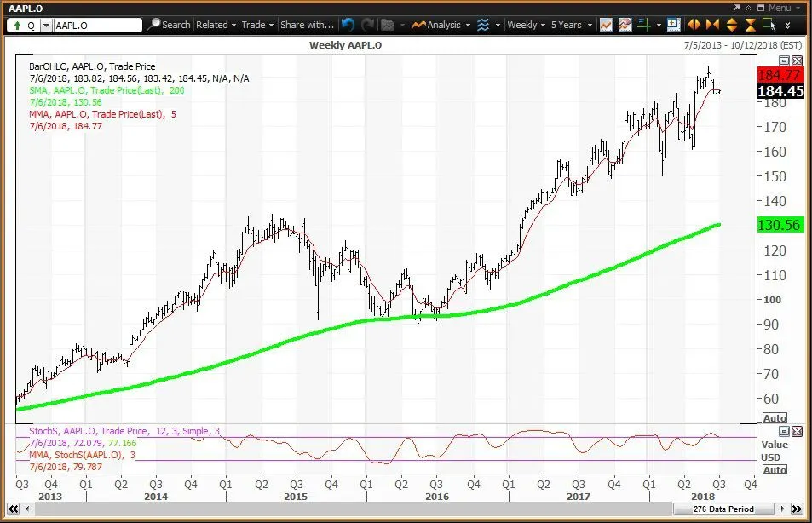Screen dimensions: 812x523
Task: Compress the chart with the inward diamond icon
Action: [711, 25]
